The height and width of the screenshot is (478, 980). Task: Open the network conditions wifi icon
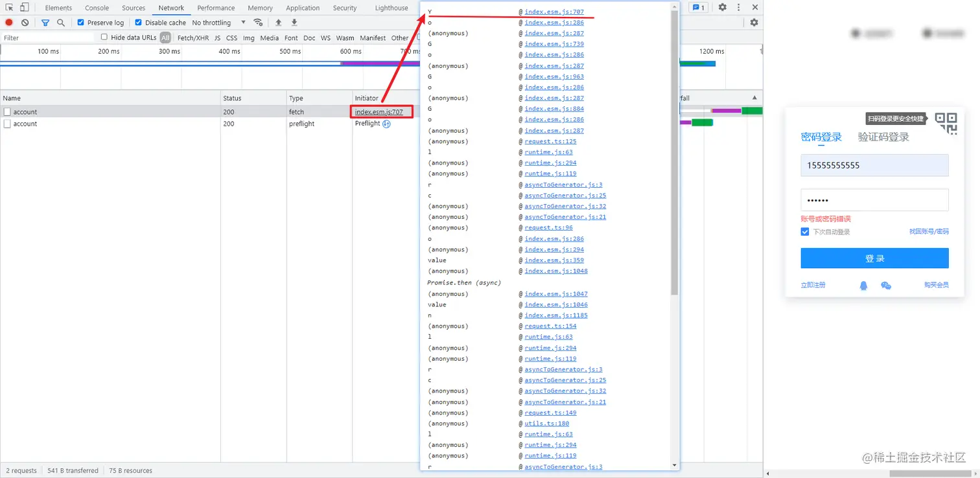pos(258,23)
